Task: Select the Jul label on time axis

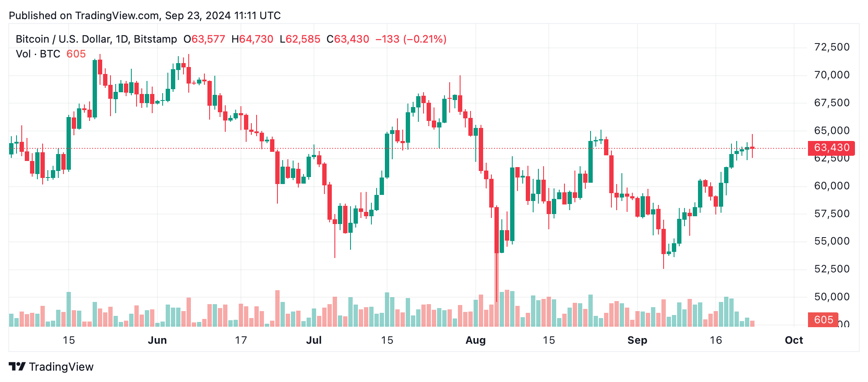Action: tap(314, 340)
